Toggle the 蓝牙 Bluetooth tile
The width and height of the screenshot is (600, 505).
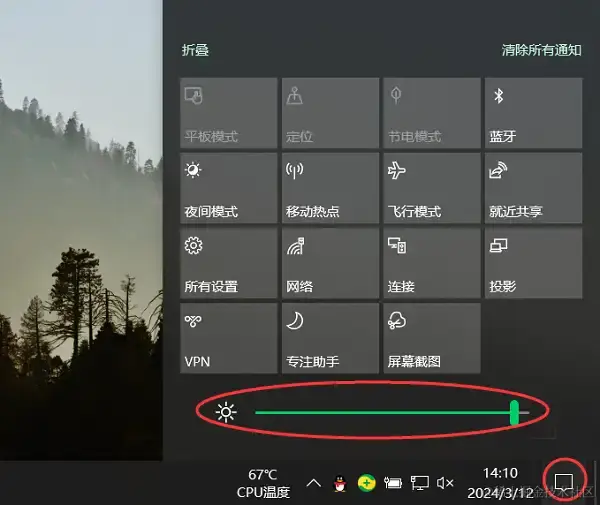click(533, 113)
